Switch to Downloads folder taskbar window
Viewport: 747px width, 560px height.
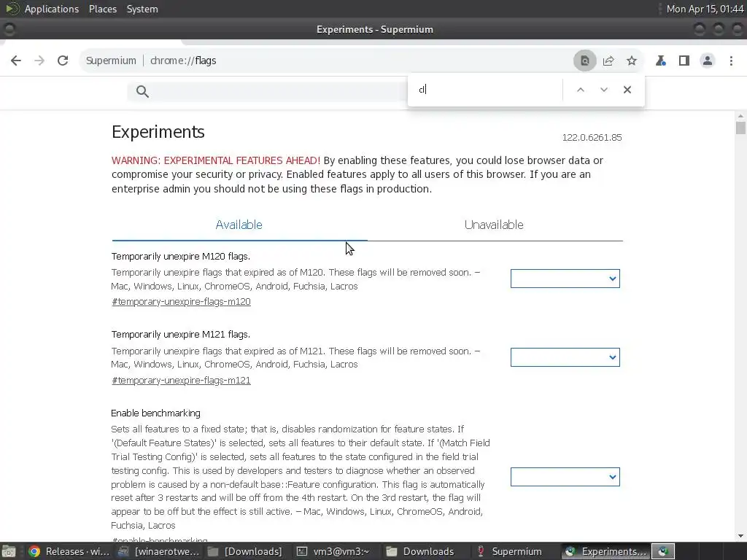point(420,551)
